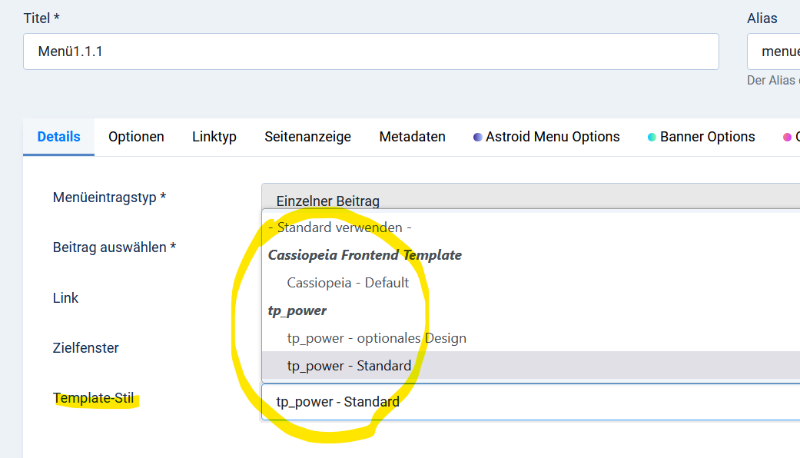Viewport: 800px width, 458px height.
Task: Click the 'Cassiopeia Frontend Template' group heading
Action: tap(365, 255)
